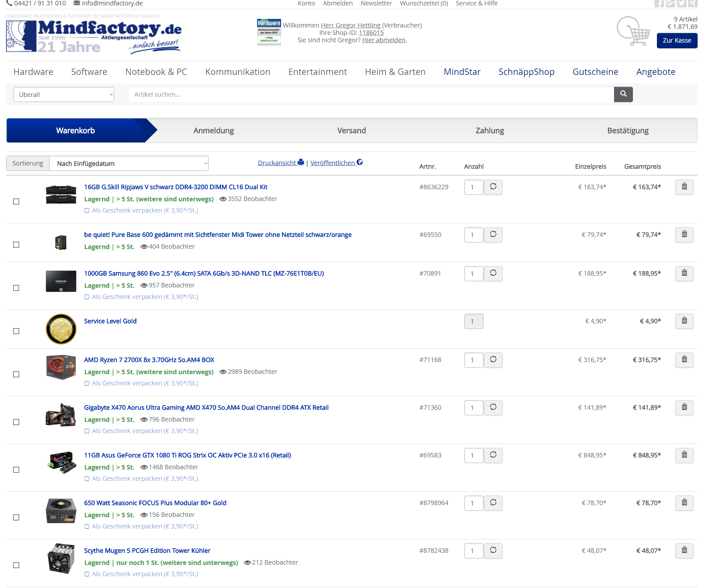Open the Google Plus social icon
Viewport: 704px width, 588px height.
pyautogui.click(x=670, y=3)
